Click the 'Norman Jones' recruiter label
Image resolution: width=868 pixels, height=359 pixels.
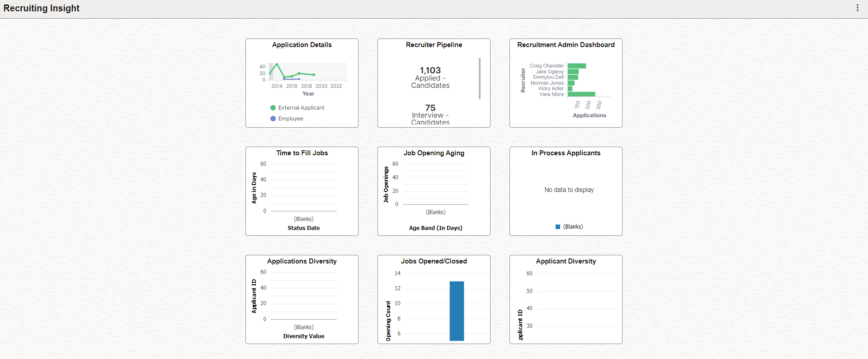tap(547, 83)
